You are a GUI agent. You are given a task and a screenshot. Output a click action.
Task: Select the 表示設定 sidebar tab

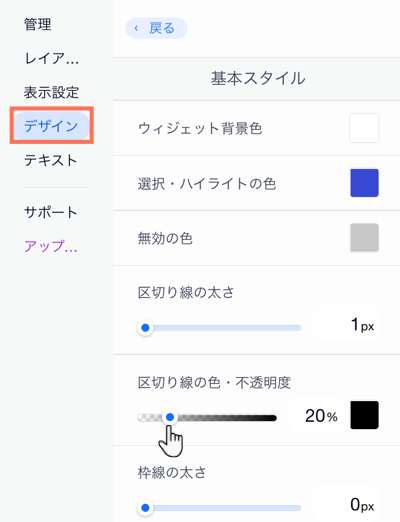(51, 92)
